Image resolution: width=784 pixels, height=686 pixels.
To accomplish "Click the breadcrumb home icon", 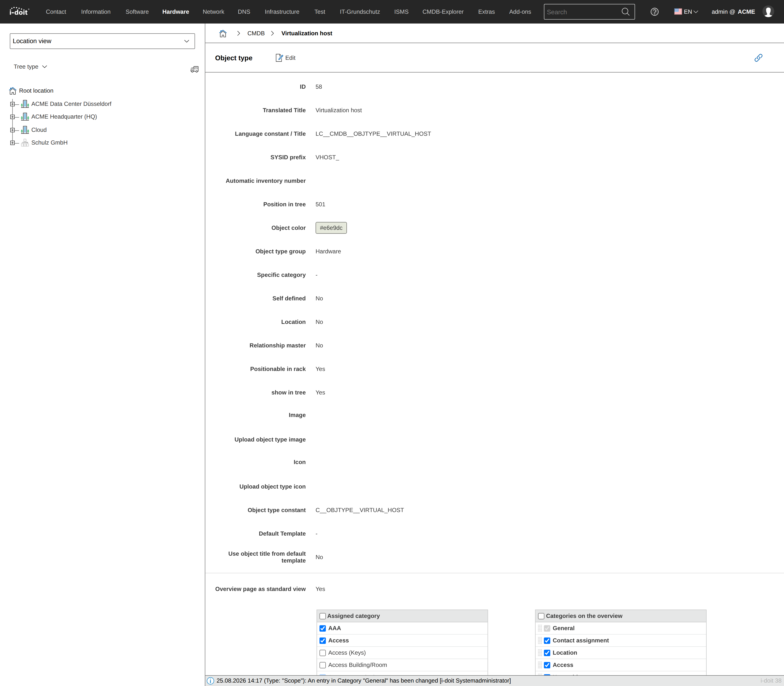I will click(223, 33).
